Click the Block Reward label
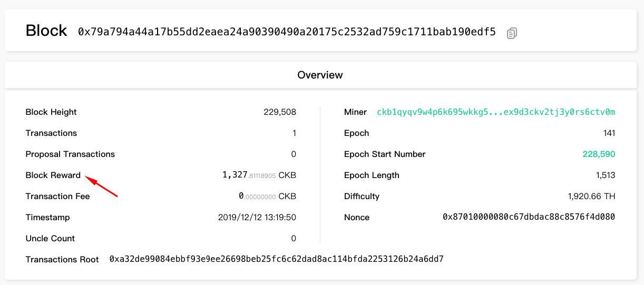Viewport: 644px width, 285px height. click(x=53, y=175)
